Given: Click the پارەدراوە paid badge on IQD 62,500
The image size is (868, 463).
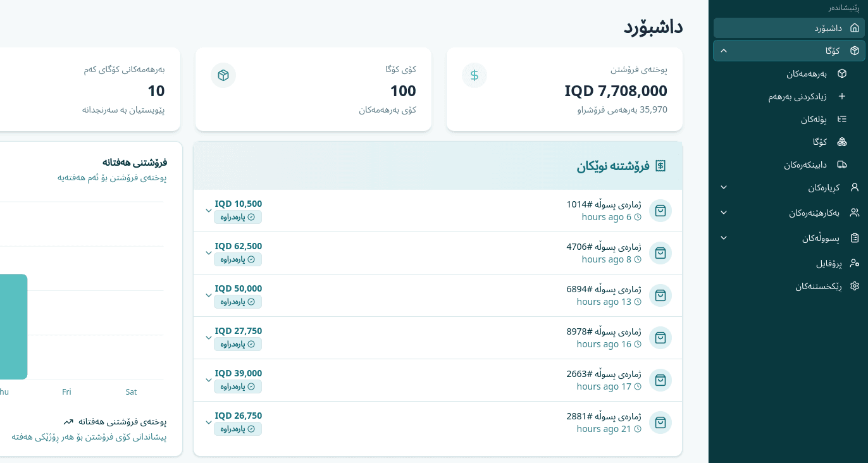Looking at the screenshot, I should [238, 259].
